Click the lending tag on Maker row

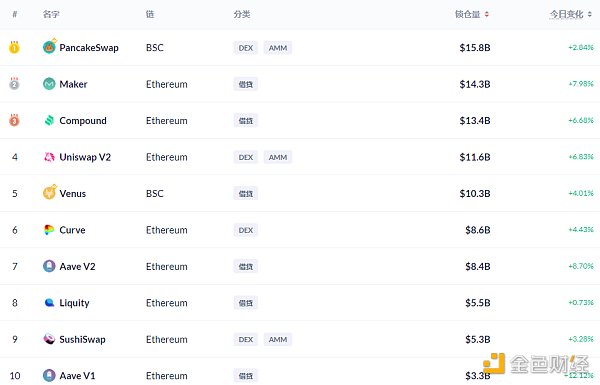246,84
